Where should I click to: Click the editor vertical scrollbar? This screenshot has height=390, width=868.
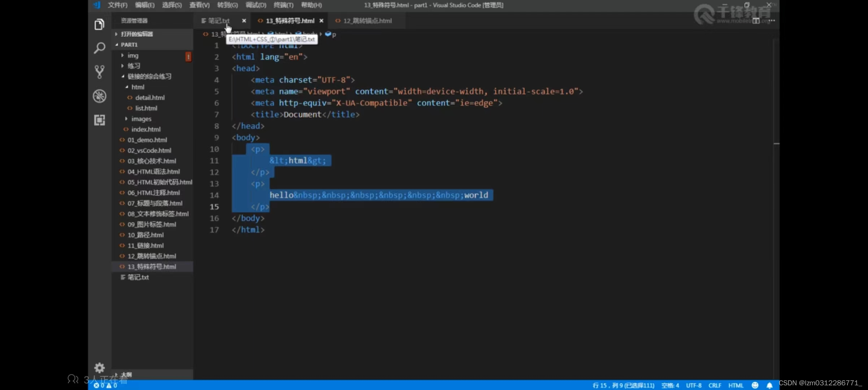[776, 209]
